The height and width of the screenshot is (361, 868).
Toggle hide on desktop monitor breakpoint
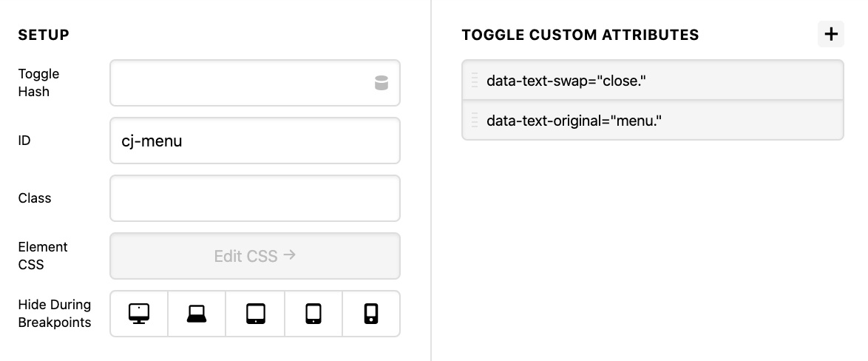coord(139,314)
